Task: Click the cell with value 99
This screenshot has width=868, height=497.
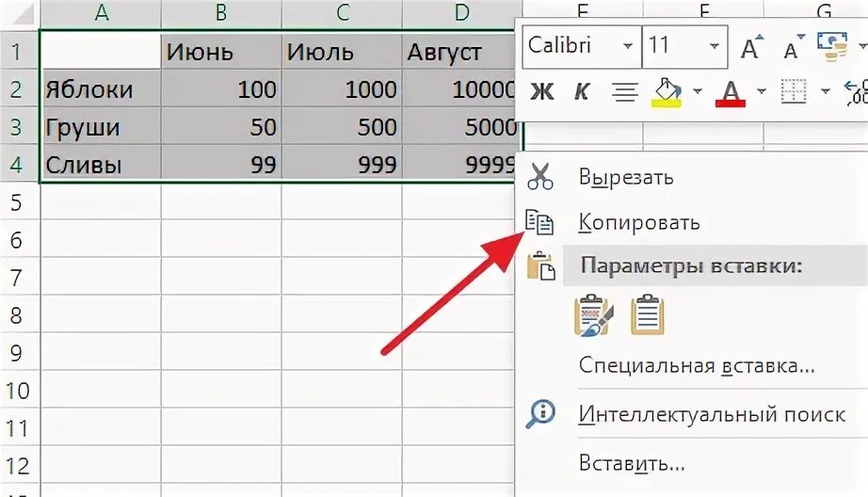Action: pyautogui.click(x=221, y=164)
